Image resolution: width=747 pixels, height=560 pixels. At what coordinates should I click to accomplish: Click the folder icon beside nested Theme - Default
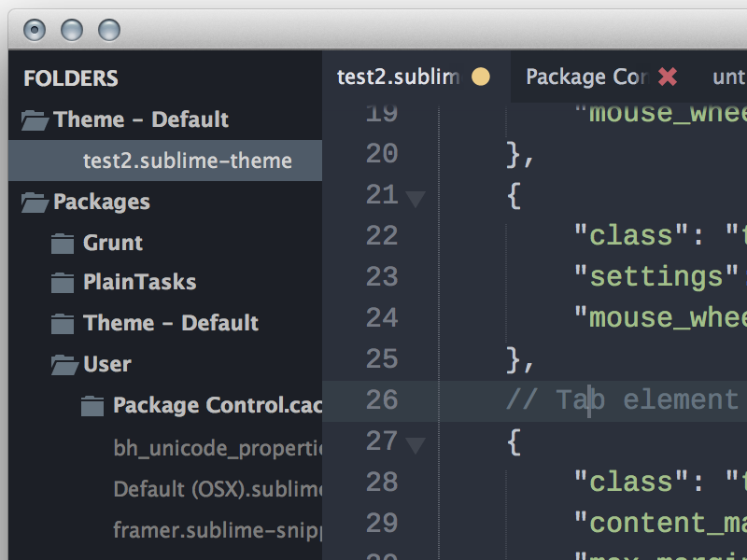63,324
